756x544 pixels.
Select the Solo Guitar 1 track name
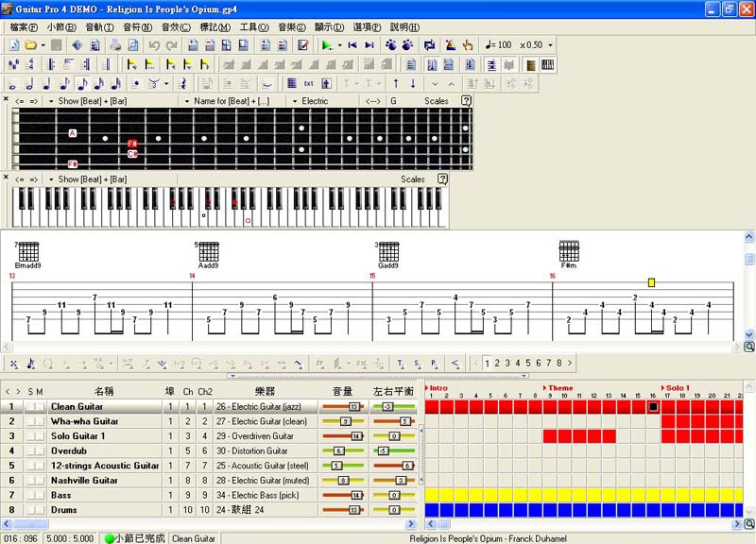pyautogui.click(x=77, y=436)
